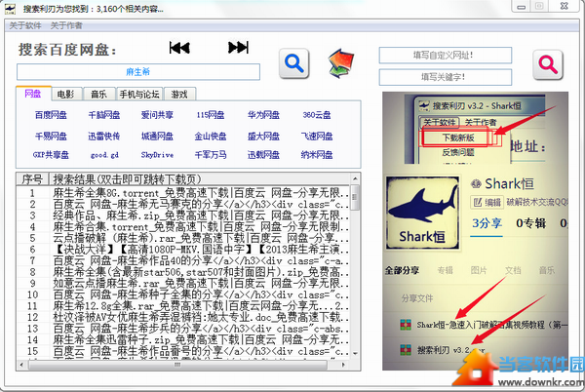Screen dimensions: 585x392
Task: Select 千脑网盘 link
Action: (104, 115)
